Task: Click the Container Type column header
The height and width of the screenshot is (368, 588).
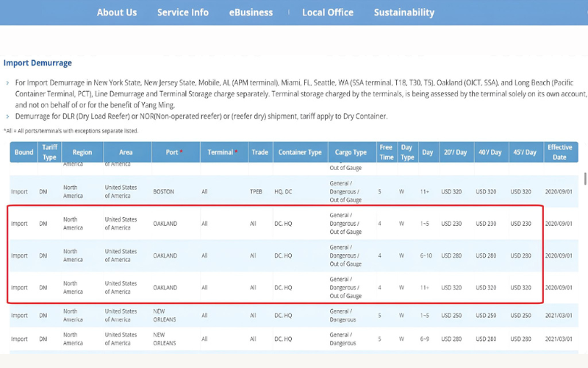Action: (x=300, y=152)
